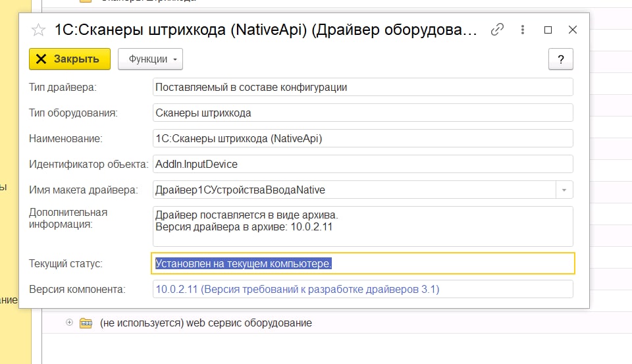Click the Драйвер1СУстройстваВводаNative value text
632x364 pixels.
tap(240, 190)
